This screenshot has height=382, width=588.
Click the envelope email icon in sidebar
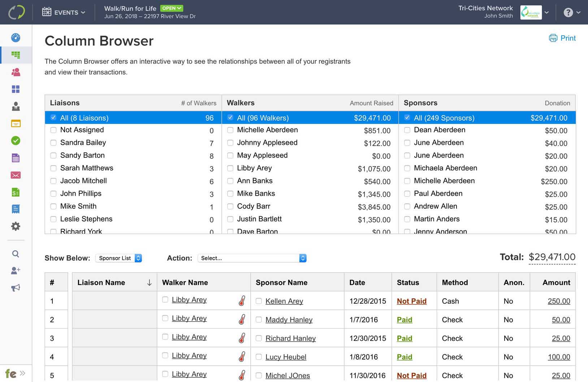point(16,175)
